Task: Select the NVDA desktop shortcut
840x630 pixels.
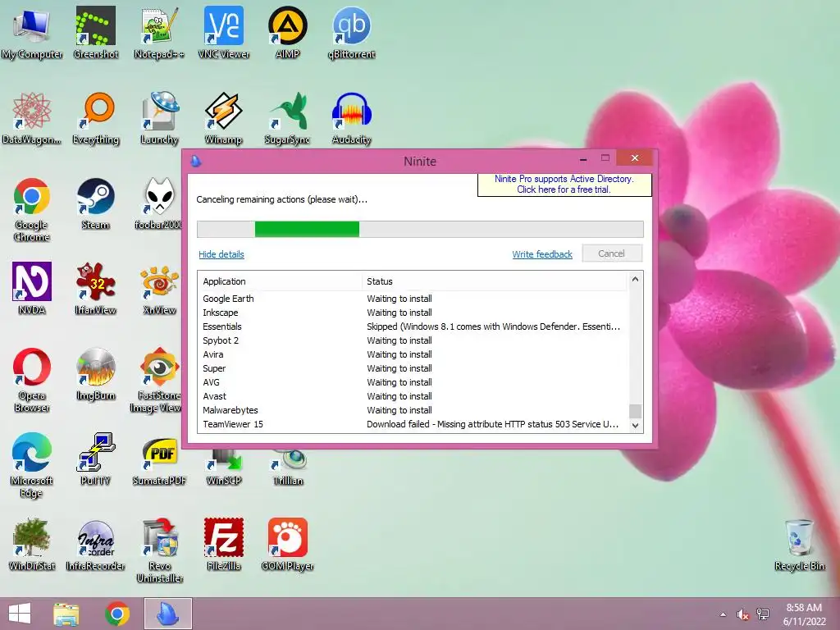Action: [x=32, y=289]
